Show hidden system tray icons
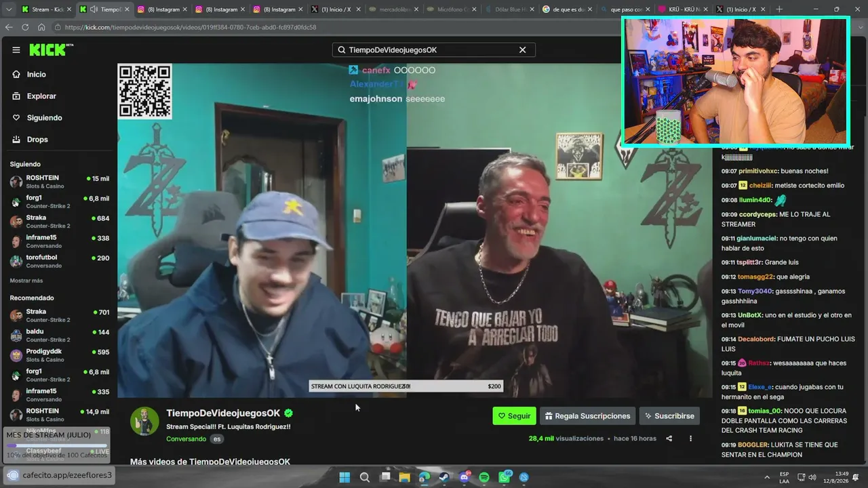868x488 pixels. point(767,477)
